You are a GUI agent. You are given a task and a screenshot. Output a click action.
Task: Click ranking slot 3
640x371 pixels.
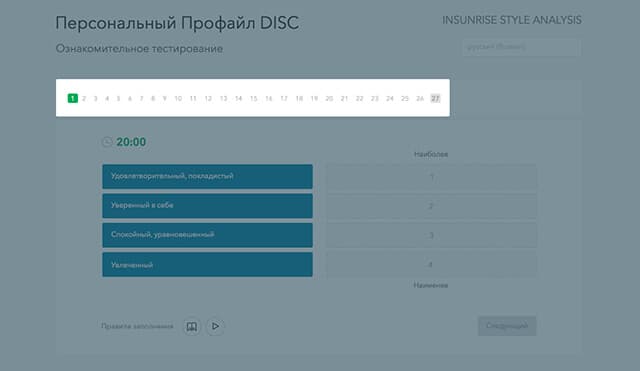click(431, 235)
